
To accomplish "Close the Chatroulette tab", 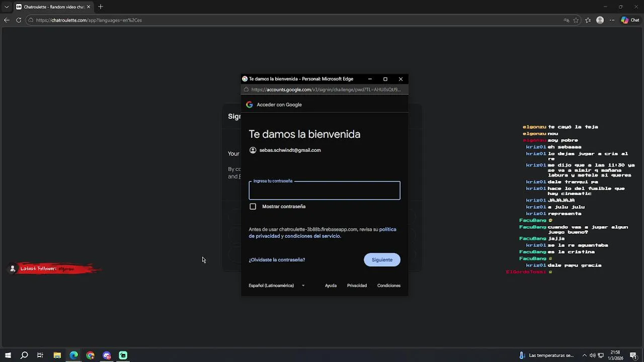I will [x=89, y=7].
